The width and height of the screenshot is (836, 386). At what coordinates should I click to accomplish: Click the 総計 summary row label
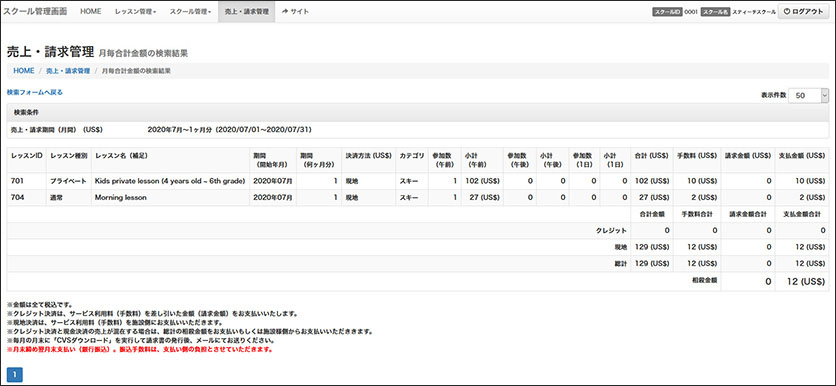click(621, 264)
